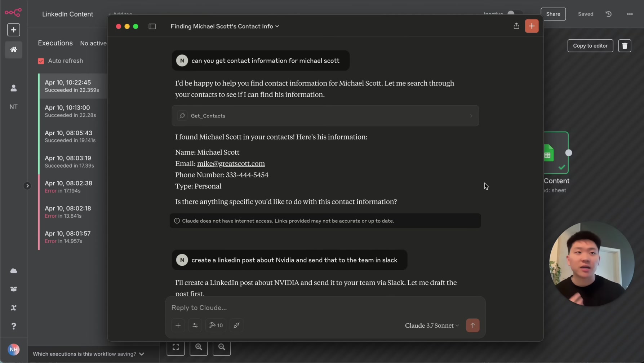The image size is (644, 363).
Task: Click the LinkedIn Content workflow title
Action: 67,14
